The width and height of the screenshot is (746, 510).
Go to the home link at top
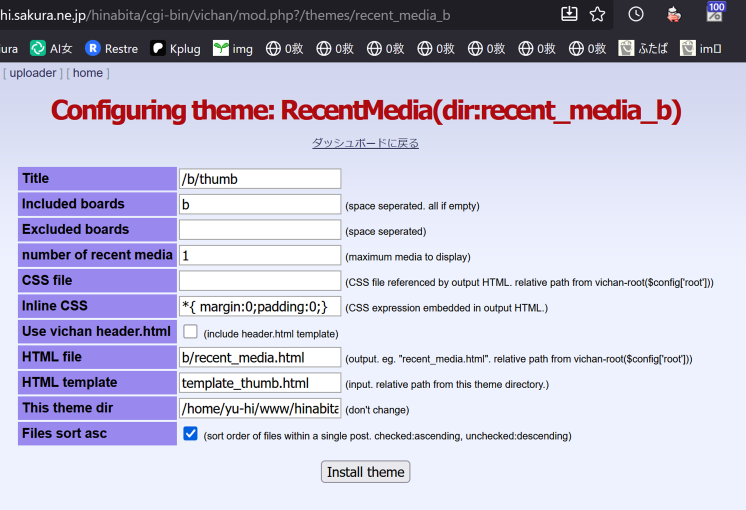[x=88, y=73]
